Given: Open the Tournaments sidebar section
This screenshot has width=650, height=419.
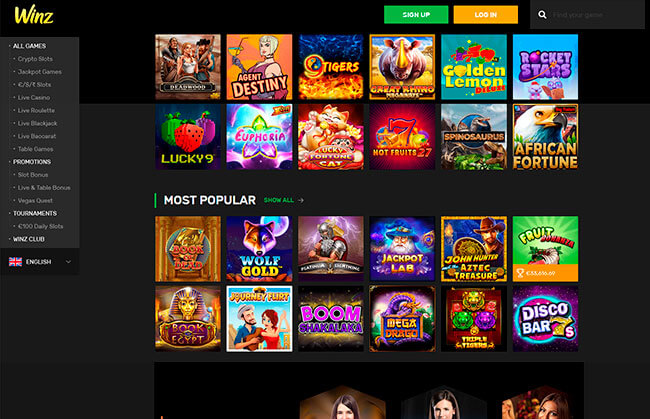Looking at the screenshot, I should click(35, 213).
